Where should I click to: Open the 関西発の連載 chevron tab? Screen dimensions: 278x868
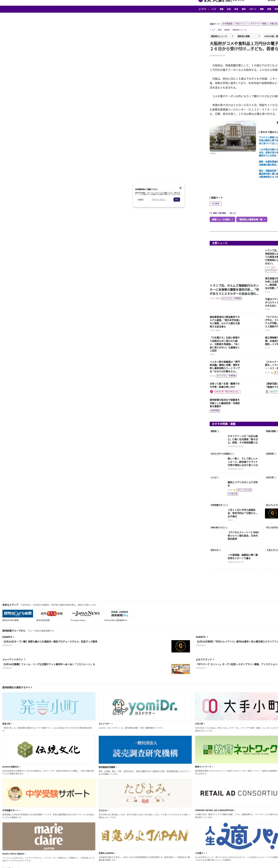tap(249, 36)
